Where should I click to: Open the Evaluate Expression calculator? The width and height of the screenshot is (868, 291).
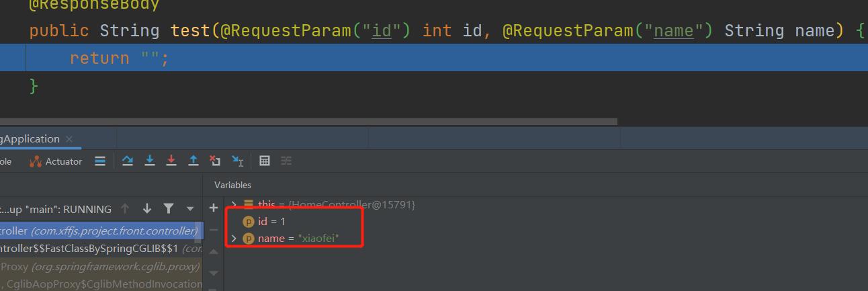click(x=265, y=161)
